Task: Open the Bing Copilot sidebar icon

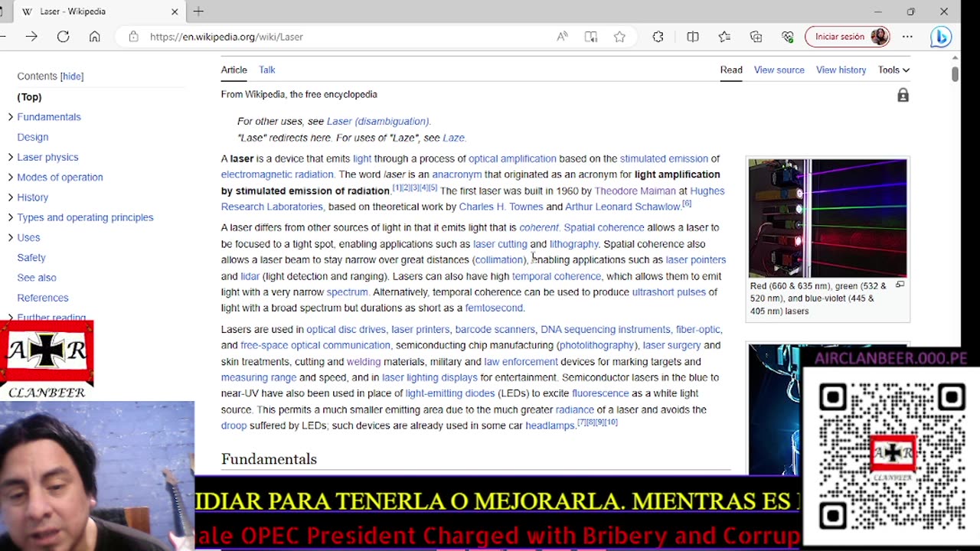Action: tap(941, 37)
